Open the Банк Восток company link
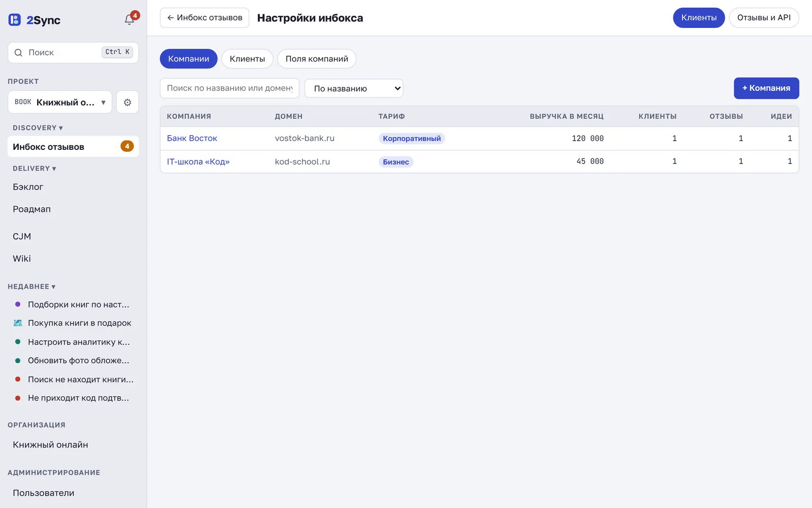Viewport: 812px width, 508px height. pyautogui.click(x=192, y=138)
